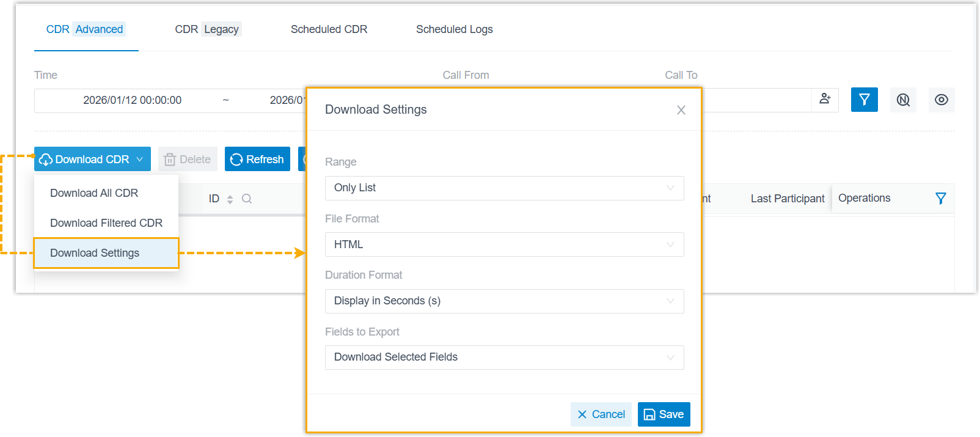Image resolution: width=980 pixels, height=437 pixels.
Task: Click the blue filter funnel icon
Action: 864,100
